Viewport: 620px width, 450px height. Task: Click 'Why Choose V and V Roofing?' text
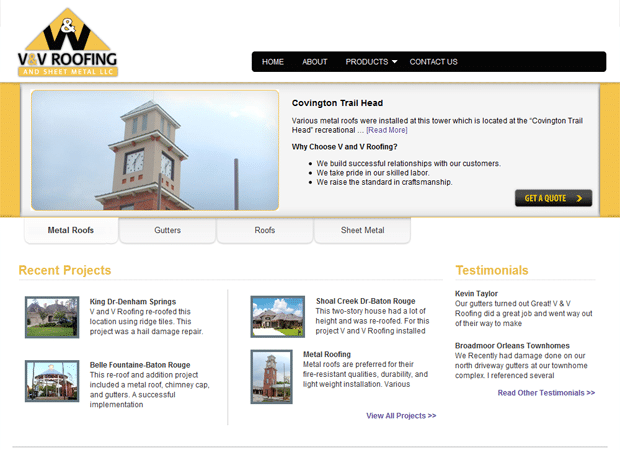(344, 147)
